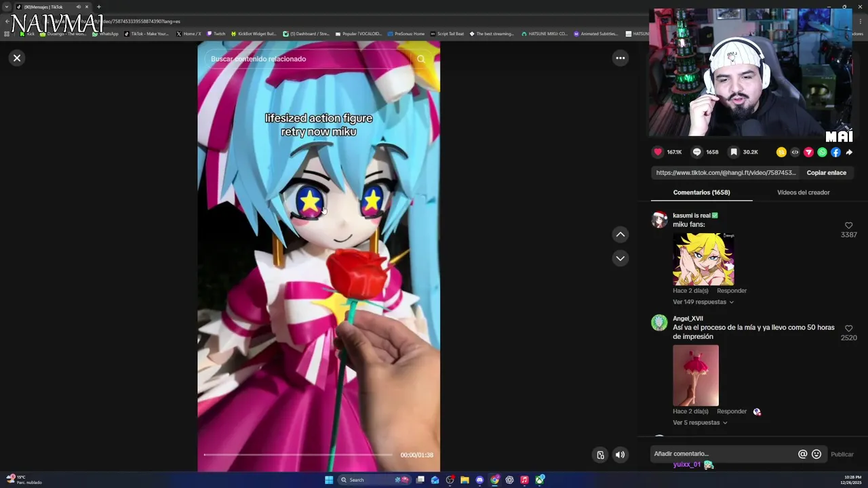Screen dimensions: 868x488
Task: Focus the 'Buscar contenido relacionado' search field
Action: click(309, 59)
